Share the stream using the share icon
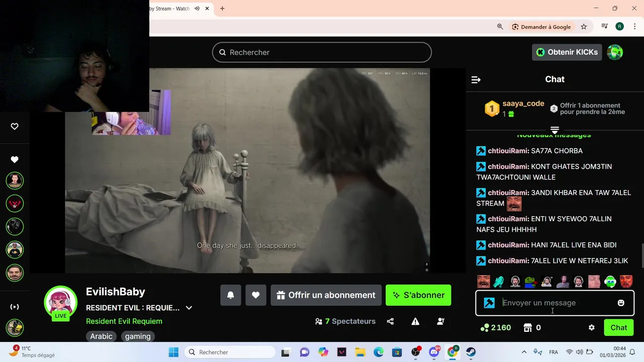644x362 pixels. [390, 321]
